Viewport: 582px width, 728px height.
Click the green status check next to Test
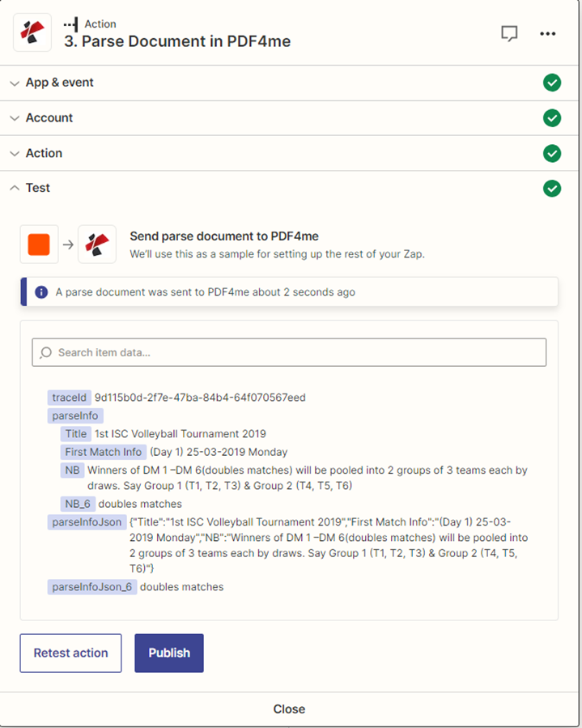tap(552, 188)
